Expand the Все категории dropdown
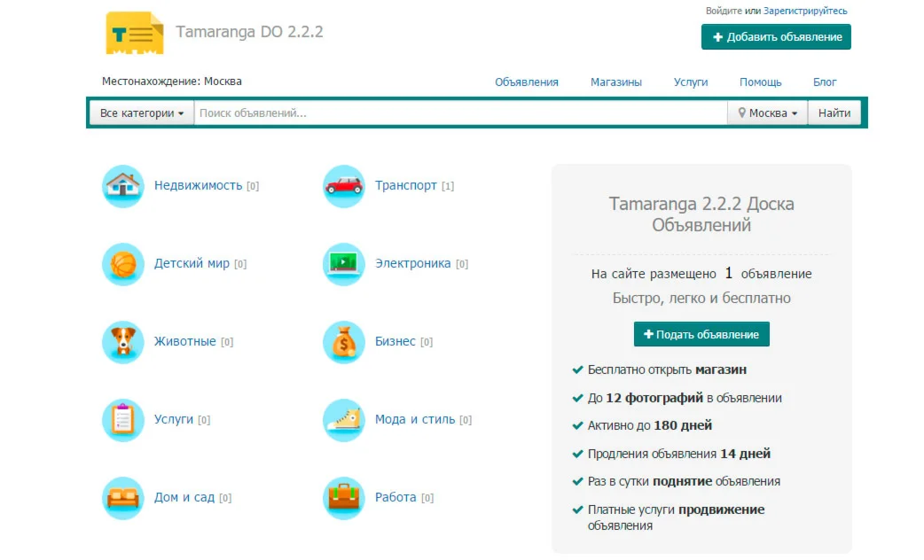This screenshot has height=560, width=924. [x=140, y=113]
